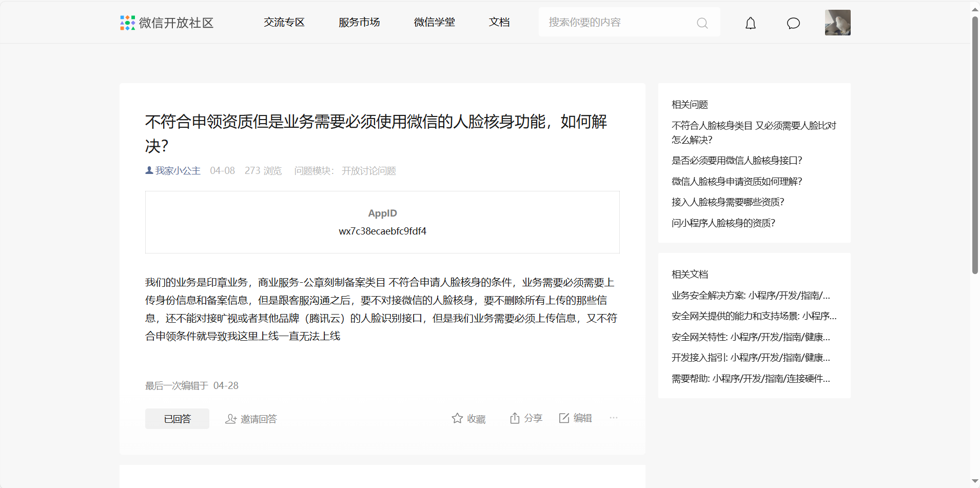
Task: Click the post title heading text
Action: 376,133
